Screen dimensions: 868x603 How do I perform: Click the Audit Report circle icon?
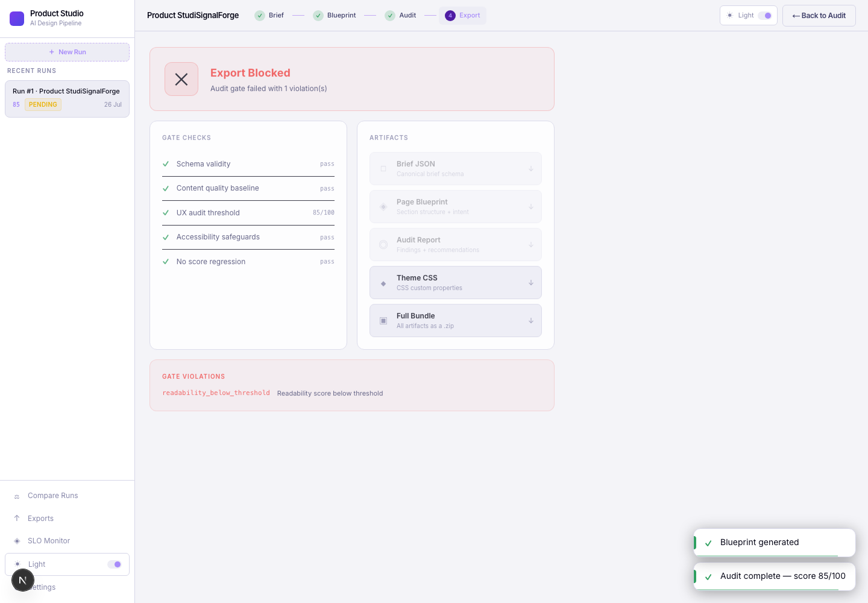[383, 245]
